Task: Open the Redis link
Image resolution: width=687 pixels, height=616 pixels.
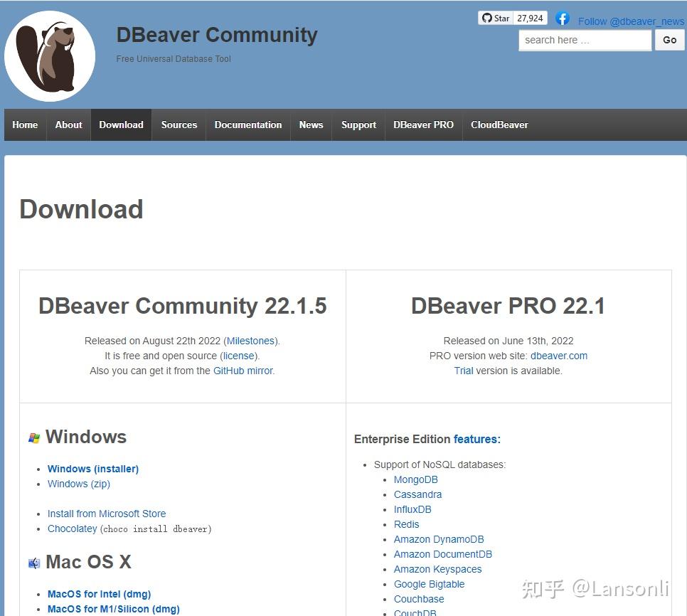Action: [406, 524]
